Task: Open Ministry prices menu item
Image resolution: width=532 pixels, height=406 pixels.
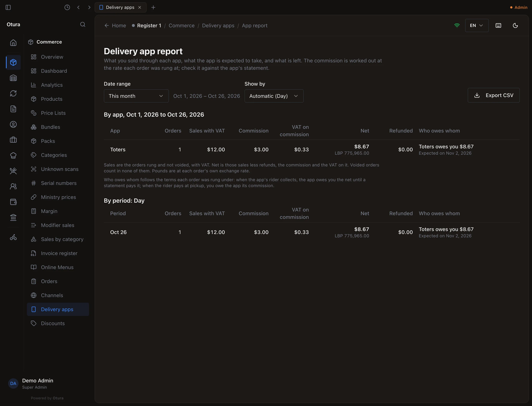Action: pos(58,197)
